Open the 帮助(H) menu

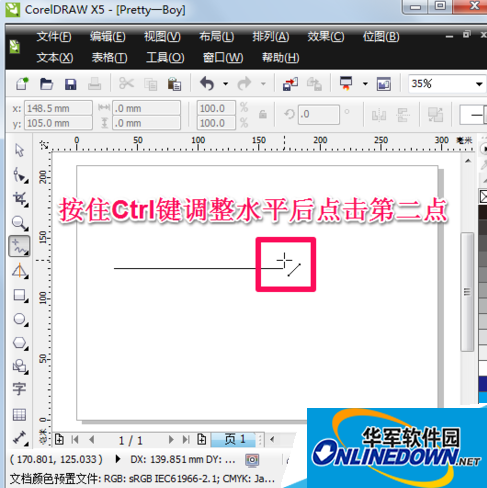[x=280, y=58]
